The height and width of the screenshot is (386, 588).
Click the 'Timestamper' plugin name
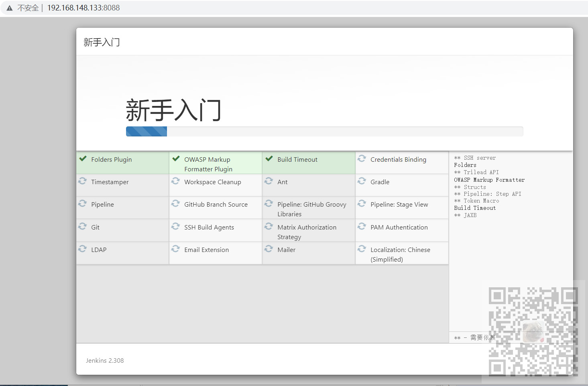[x=110, y=182]
